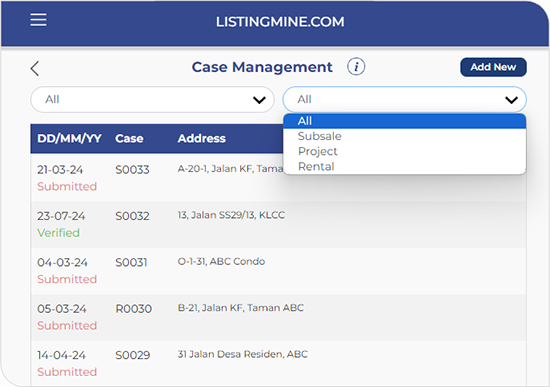Click date 21-03-24
The height and width of the screenshot is (387, 550).
pyautogui.click(x=60, y=170)
